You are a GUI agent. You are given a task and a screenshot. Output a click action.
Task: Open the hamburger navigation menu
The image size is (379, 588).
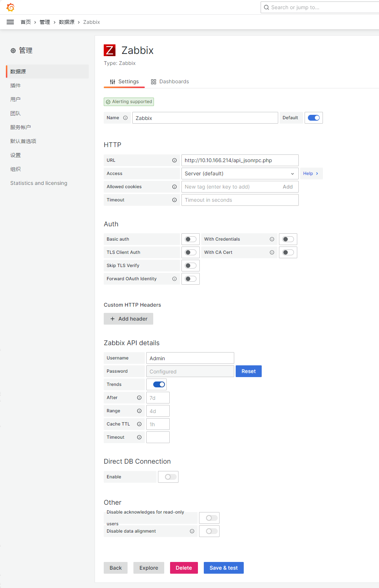click(10, 22)
